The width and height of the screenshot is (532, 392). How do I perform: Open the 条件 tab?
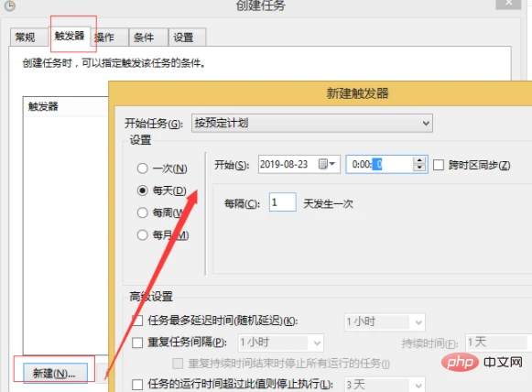pyautogui.click(x=148, y=37)
